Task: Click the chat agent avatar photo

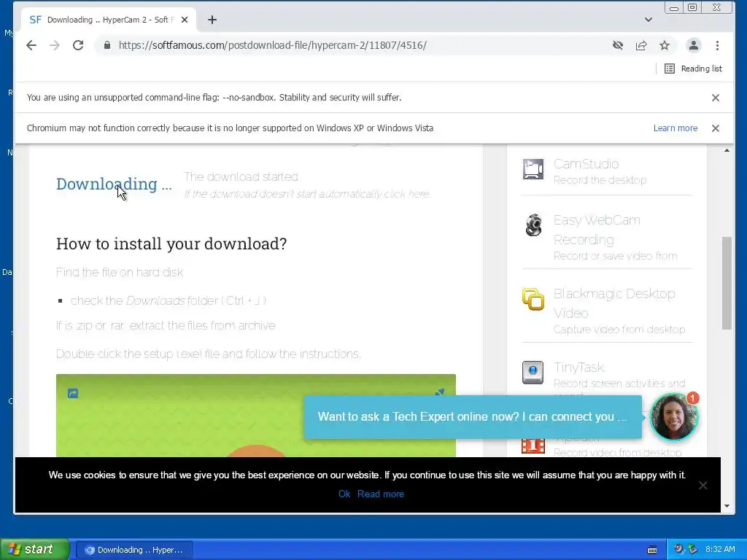Action: 673,417
